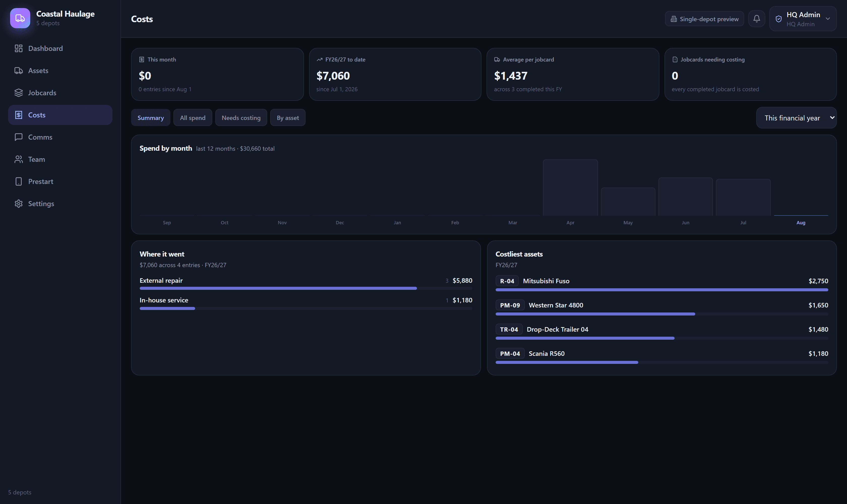Click the PM-09 asset tag
The width and height of the screenshot is (847, 504).
click(510, 305)
